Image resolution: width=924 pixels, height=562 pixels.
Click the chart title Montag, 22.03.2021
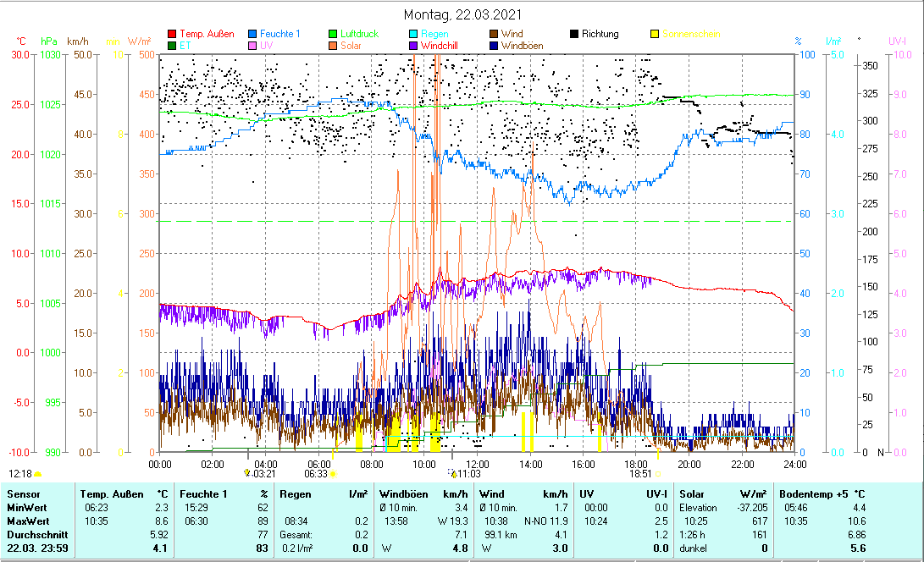click(x=462, y=15)
